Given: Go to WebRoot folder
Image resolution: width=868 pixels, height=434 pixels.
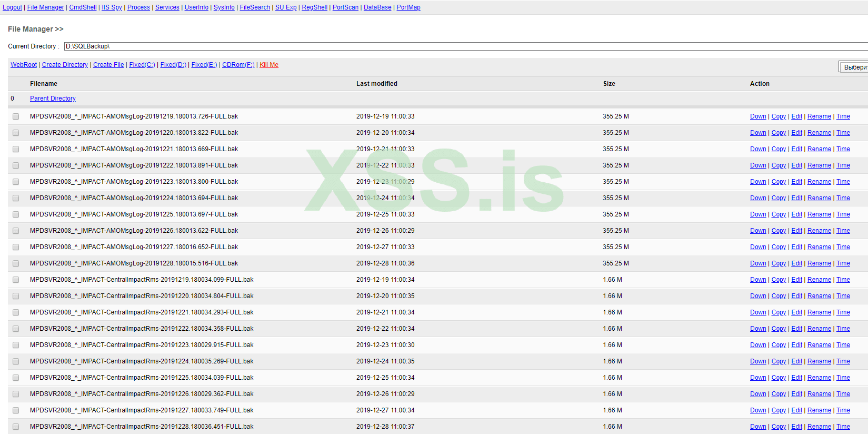Looking at the screenshot, I should tap(24, 65).
